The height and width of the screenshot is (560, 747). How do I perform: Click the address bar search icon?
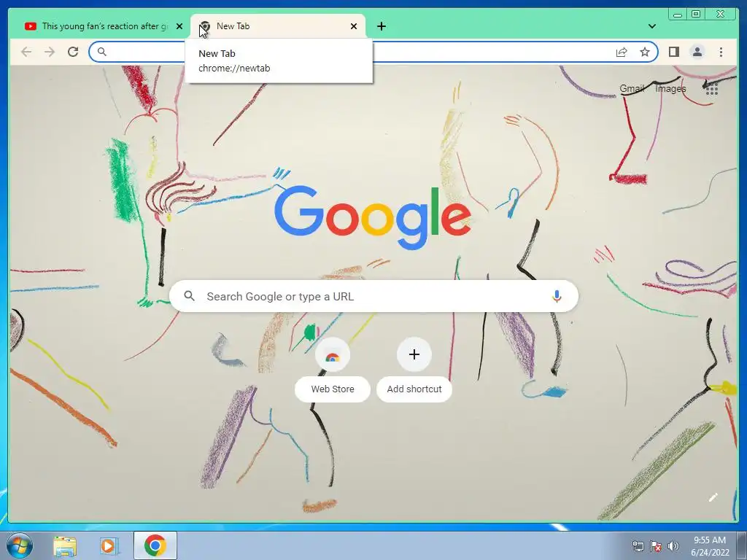tap(101, 52)
